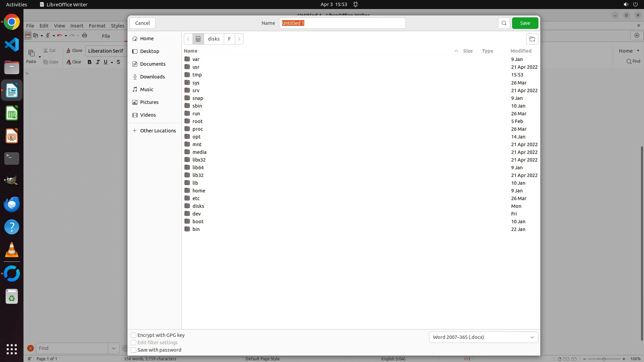Adjust the zoom slider in status bar

pos(604,359)
